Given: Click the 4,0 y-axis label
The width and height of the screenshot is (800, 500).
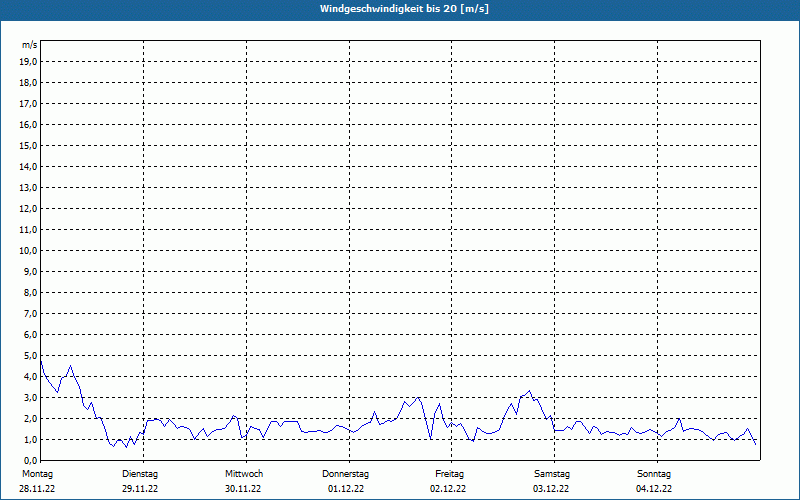Looking at the screenshot, I should pos(31,377).
